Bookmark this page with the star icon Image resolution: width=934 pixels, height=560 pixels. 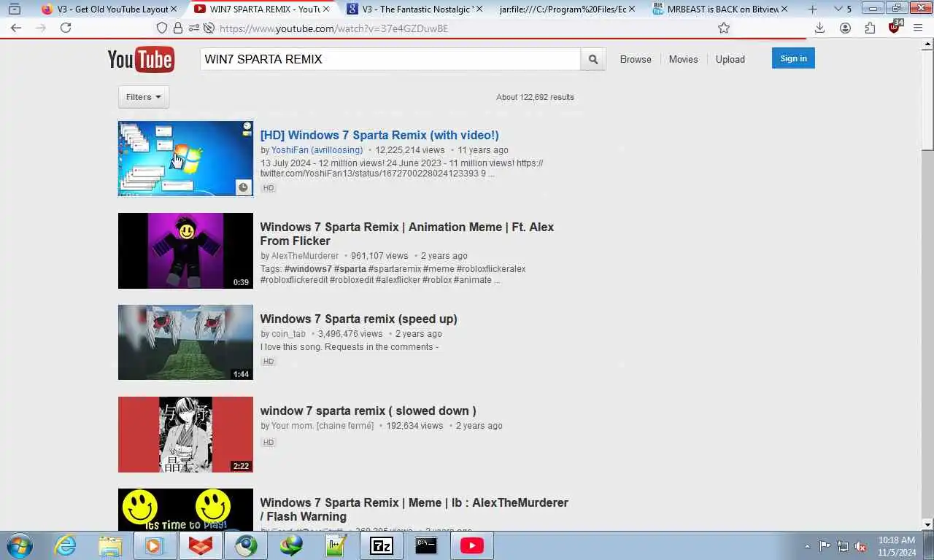click(x=724, y=28)
